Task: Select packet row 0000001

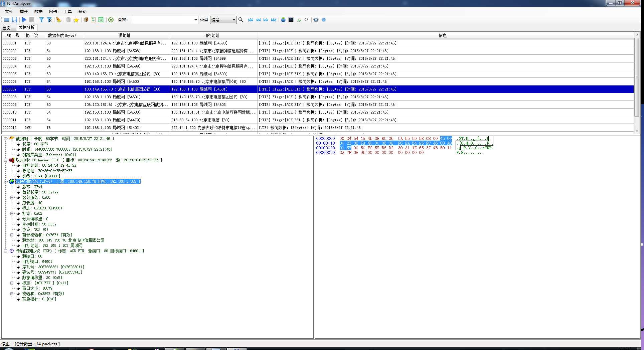Action: pos(318,43)
